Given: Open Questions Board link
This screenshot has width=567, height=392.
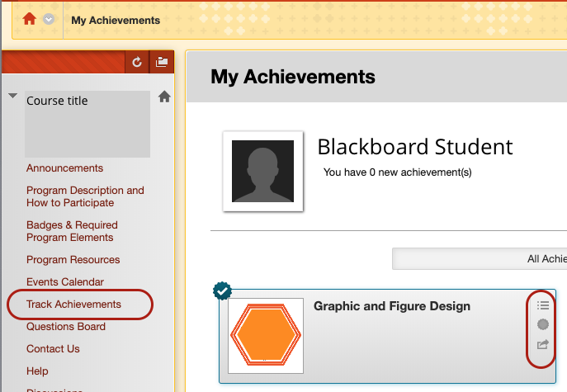Looking at the screenshot, I should point(66,327).
